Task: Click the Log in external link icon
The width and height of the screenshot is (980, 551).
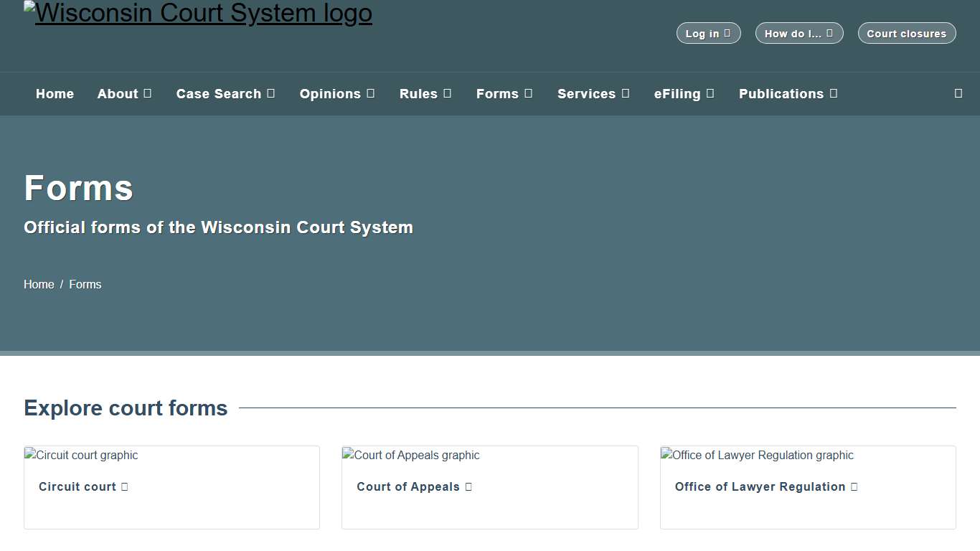Action: click(x=727, y=32)
